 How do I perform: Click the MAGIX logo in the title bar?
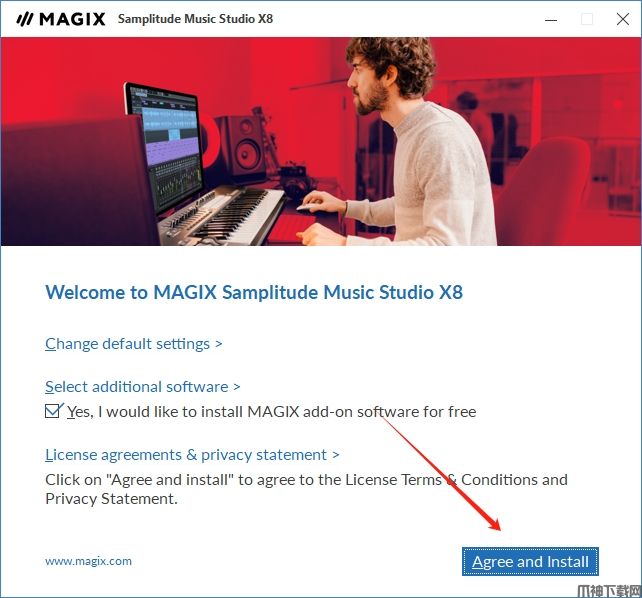(61, 19)
